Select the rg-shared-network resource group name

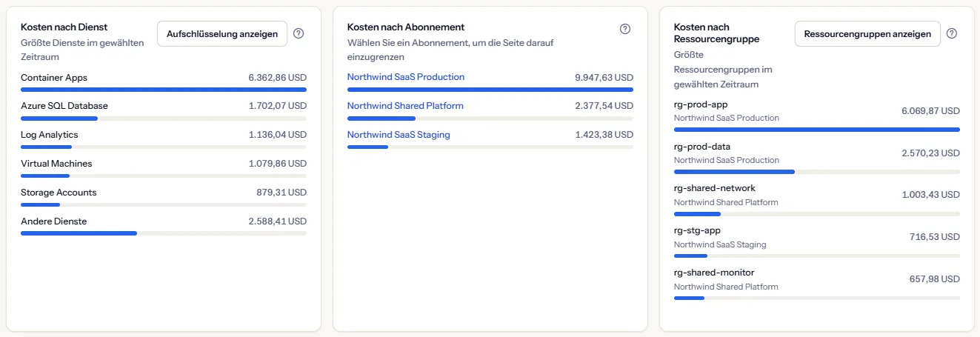point(715,188)
